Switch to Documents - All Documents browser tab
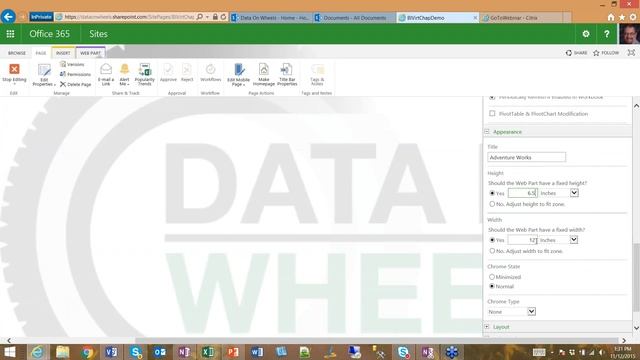The height and width of the screenshot is (360, 640). 354,18
